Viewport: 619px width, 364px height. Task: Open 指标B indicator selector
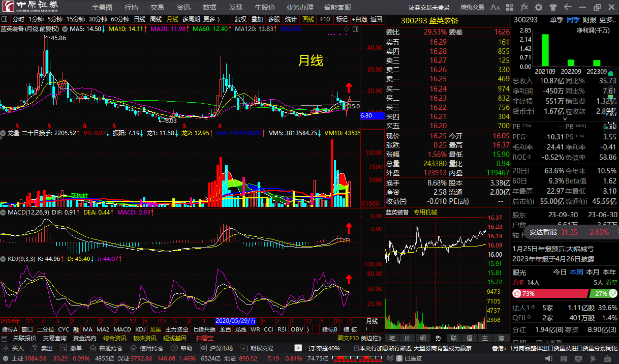(330, 329)
